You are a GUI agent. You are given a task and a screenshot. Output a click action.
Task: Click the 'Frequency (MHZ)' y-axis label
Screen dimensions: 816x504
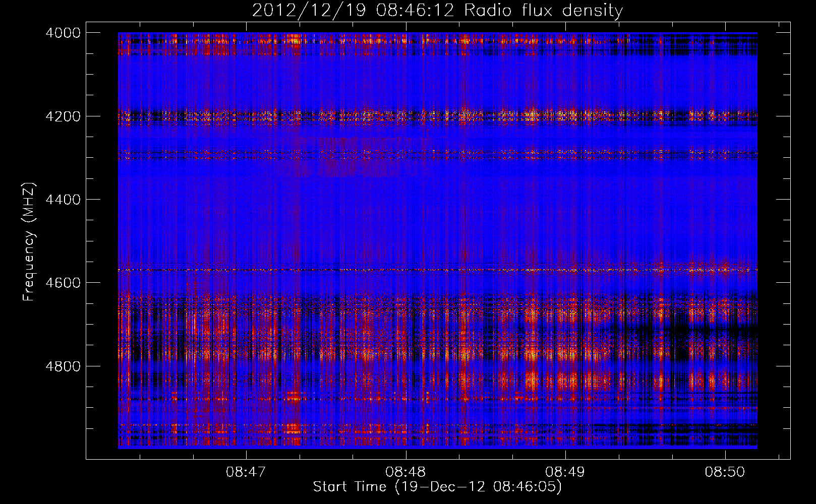pos(29,241)
